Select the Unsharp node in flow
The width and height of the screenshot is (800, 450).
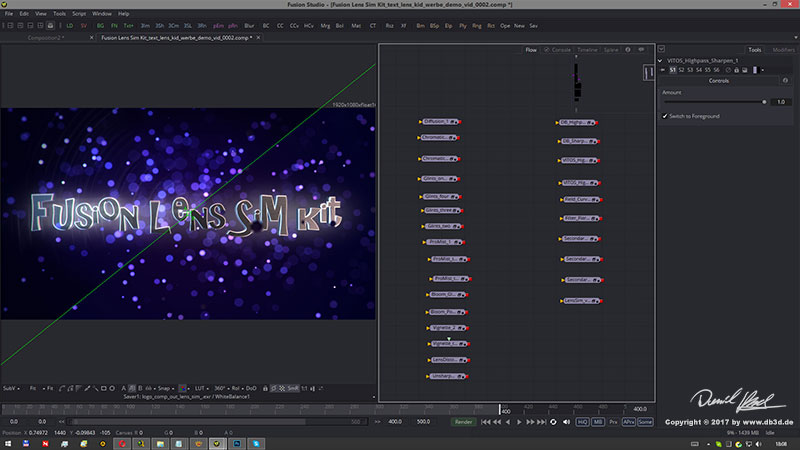(x=447, y=377)
